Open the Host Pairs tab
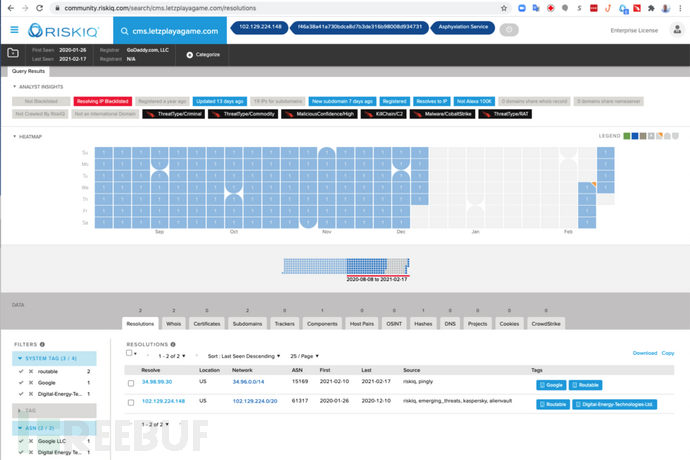The image size is (690, 460). 362,324
